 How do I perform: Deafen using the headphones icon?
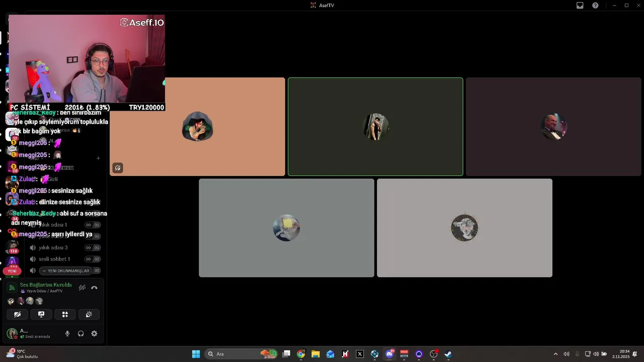[x=80, y=333]
